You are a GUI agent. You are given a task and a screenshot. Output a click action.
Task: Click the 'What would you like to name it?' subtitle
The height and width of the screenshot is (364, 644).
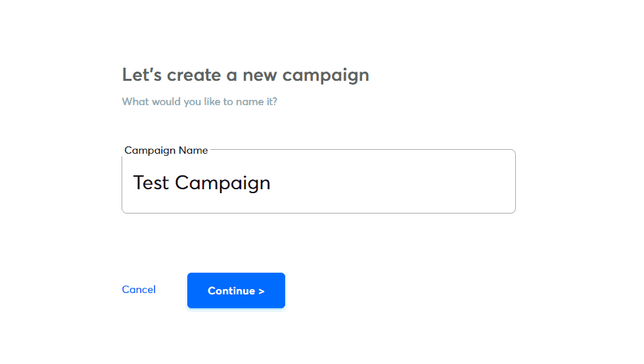tap(199, 102)
